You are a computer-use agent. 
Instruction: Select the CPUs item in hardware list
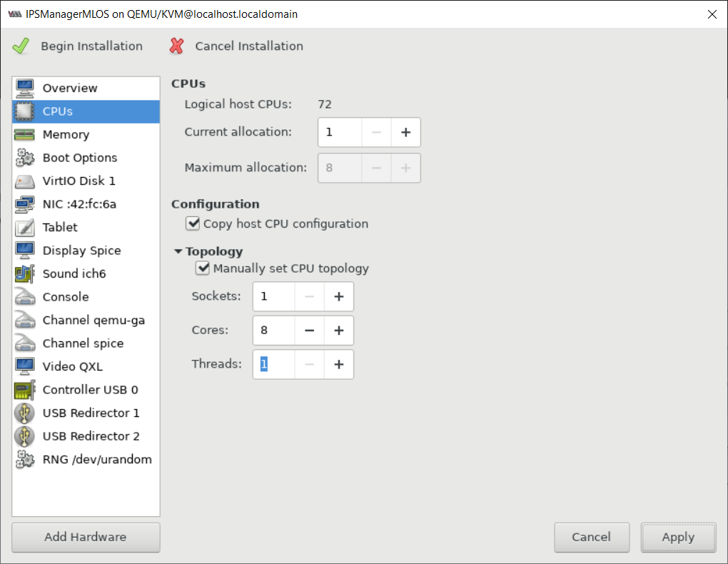click(86, 111)
